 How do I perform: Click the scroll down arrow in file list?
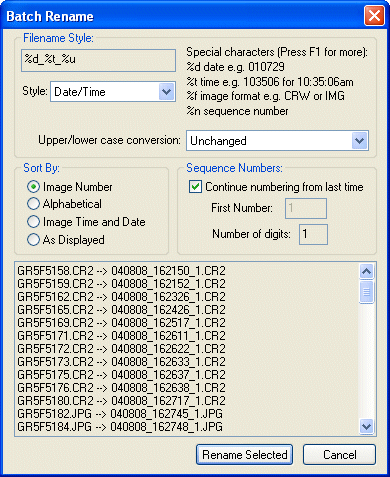click(x=366, y=426)
